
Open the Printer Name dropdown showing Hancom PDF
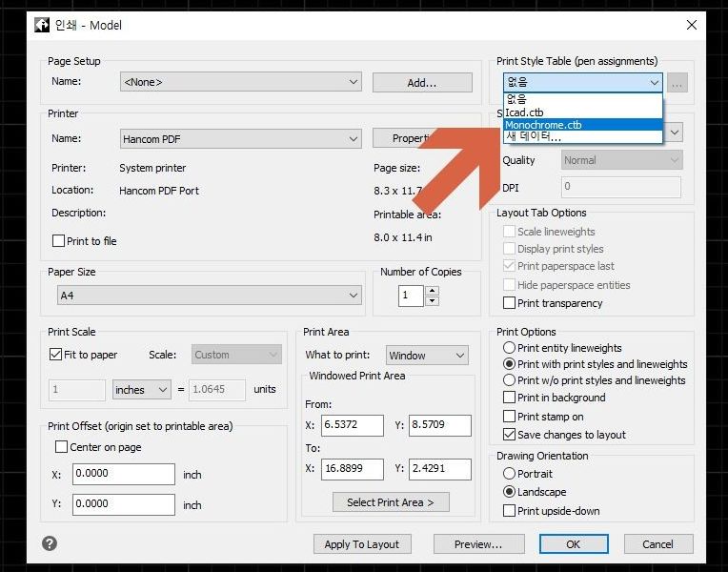click(240, 139)
